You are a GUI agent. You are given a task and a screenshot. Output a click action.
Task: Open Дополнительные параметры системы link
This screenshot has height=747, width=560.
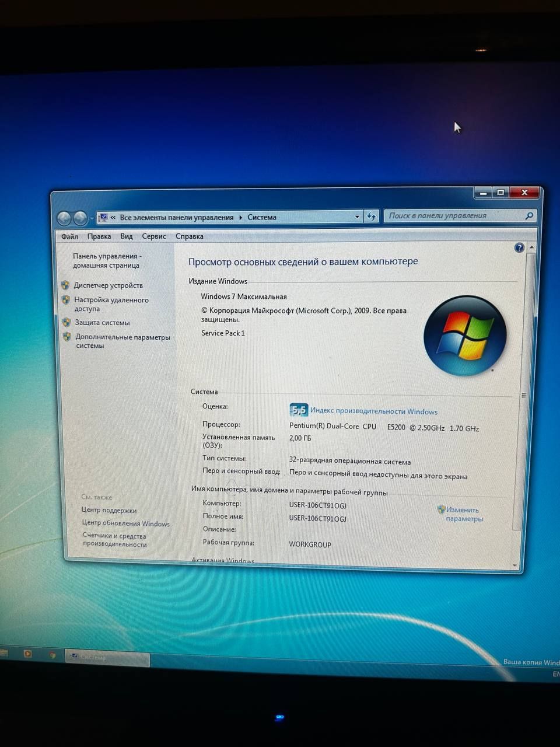(x=123, y=341)
